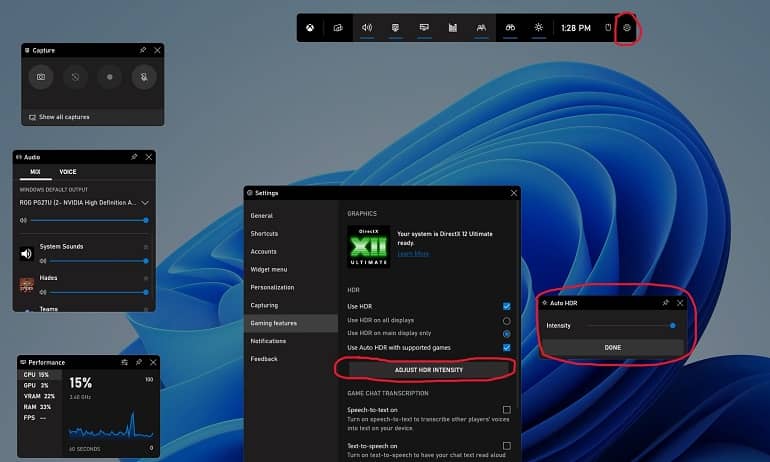The height and width of the screenshot is (462, 770).
Task: Open Notifications settings section
Action: pos(291,341)
